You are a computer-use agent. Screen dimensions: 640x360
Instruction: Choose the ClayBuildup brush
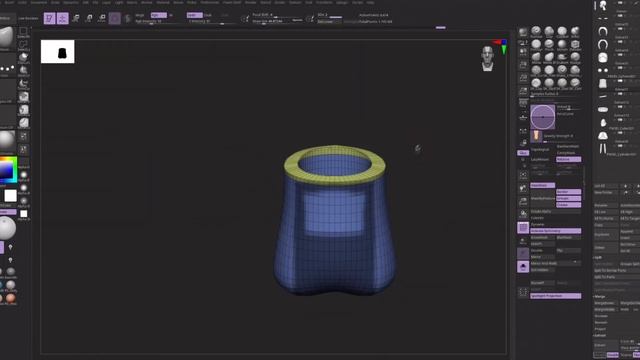point(562,31)
